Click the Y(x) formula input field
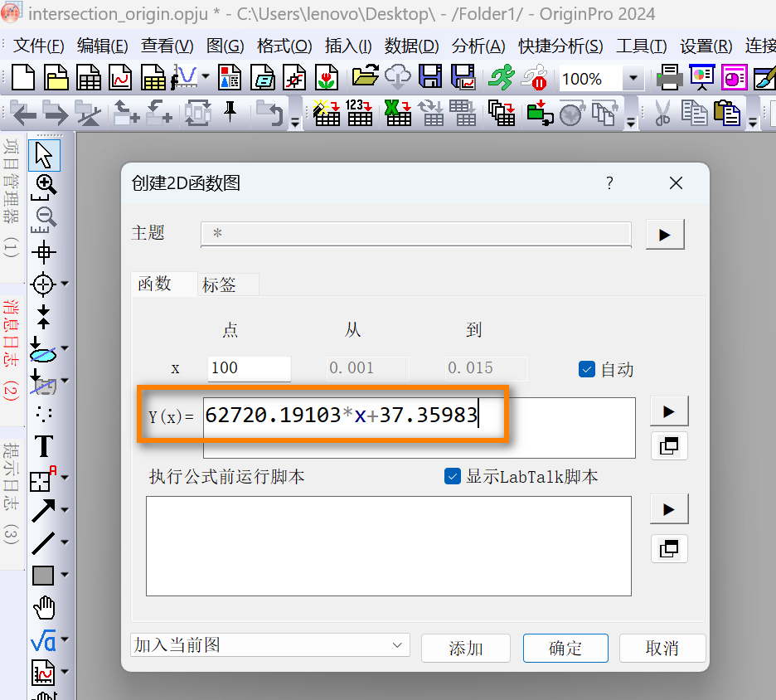This screenshot has width=776, height=700. [x=419, y=426]
